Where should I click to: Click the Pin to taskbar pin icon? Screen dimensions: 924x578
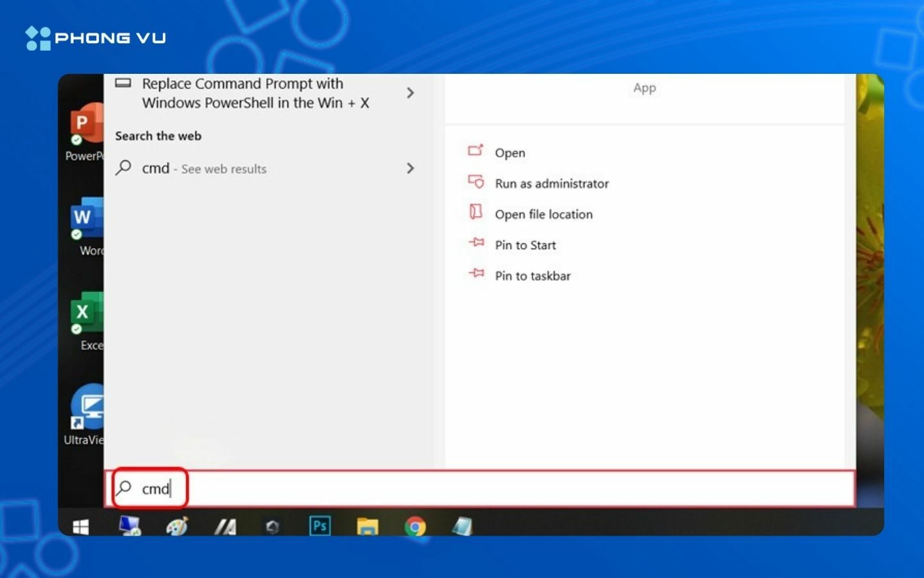pyautogui.click(x=476, y=274)
